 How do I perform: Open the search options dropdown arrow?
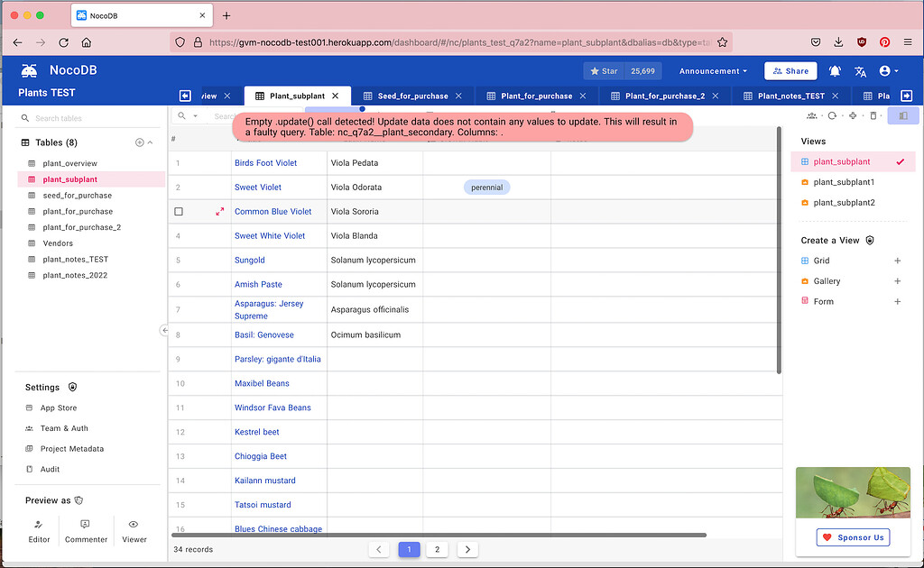(x=195, y=115)
